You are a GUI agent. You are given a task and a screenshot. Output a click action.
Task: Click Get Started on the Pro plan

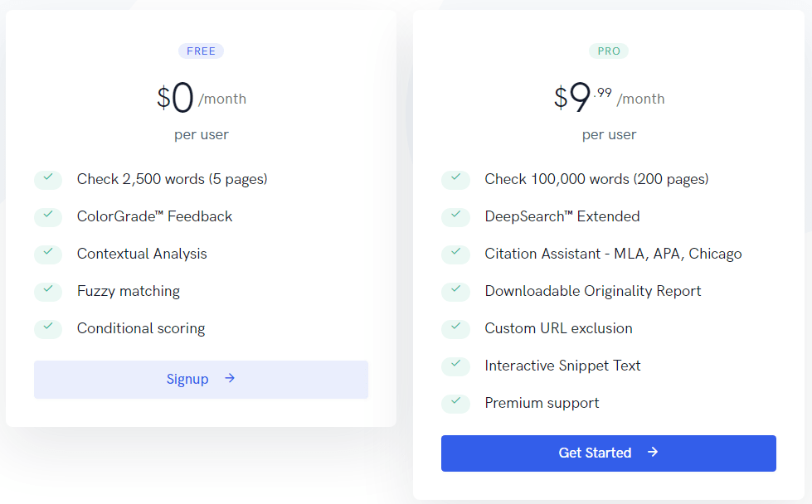(608, 453)
